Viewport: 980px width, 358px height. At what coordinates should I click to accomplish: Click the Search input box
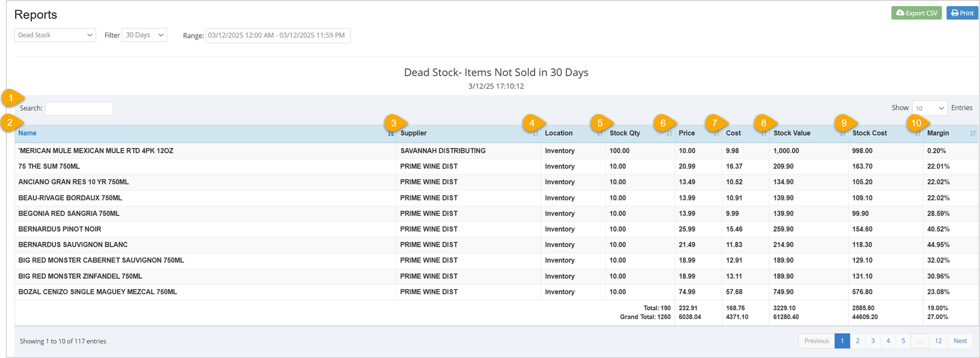pos(79,108)
